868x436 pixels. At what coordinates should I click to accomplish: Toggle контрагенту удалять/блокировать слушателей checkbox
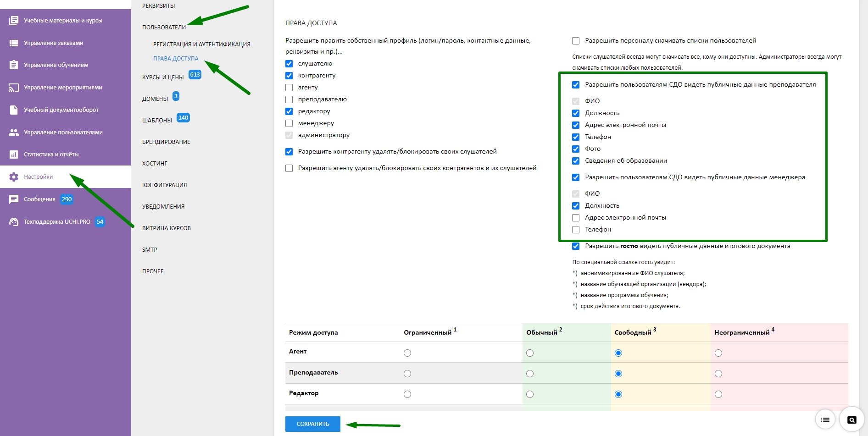click(x=289, y=152)
